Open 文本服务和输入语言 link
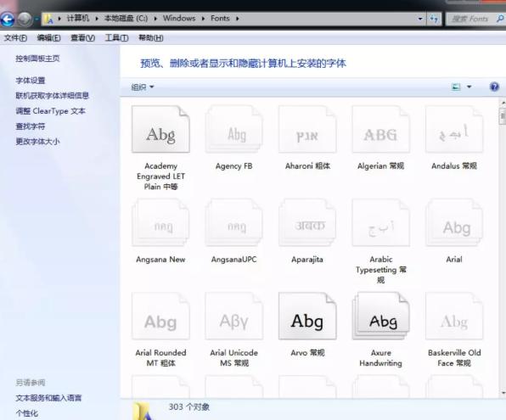Image resolution: width=506 pixels, height=420 pixels. 48,398
